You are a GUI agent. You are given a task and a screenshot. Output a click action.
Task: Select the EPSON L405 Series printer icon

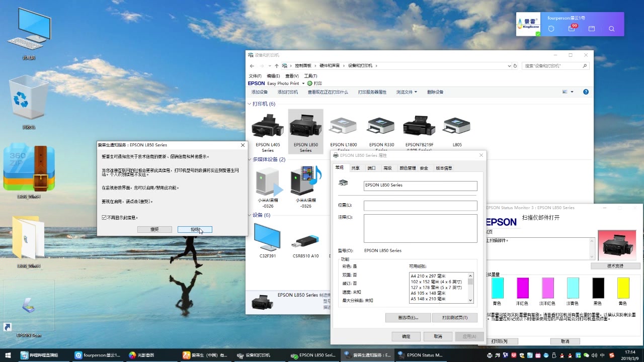(x=268, y=126)
